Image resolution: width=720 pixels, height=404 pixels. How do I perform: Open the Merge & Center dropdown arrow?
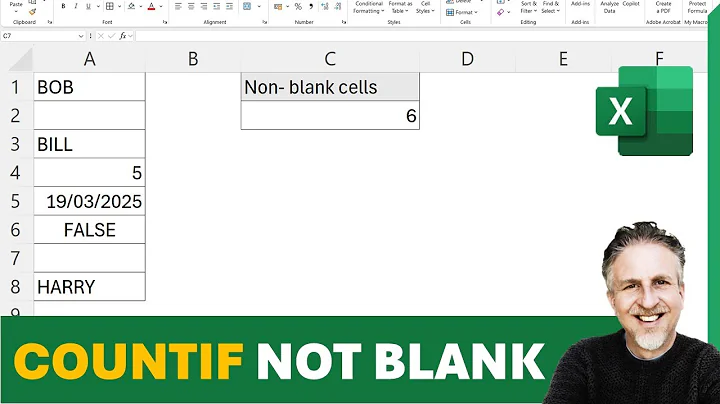coord(259,6)
